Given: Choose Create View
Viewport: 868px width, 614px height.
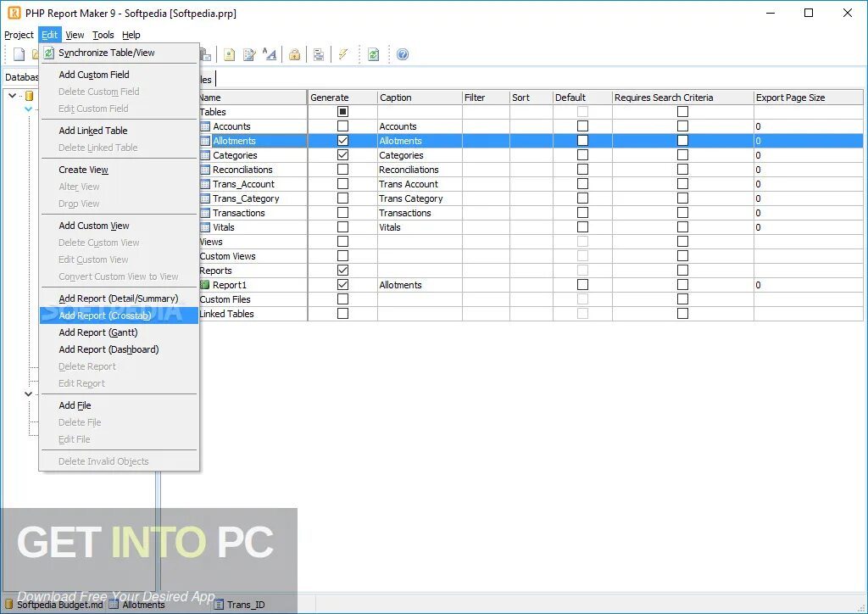Looking at the screenshot, I should coord(119,170).
